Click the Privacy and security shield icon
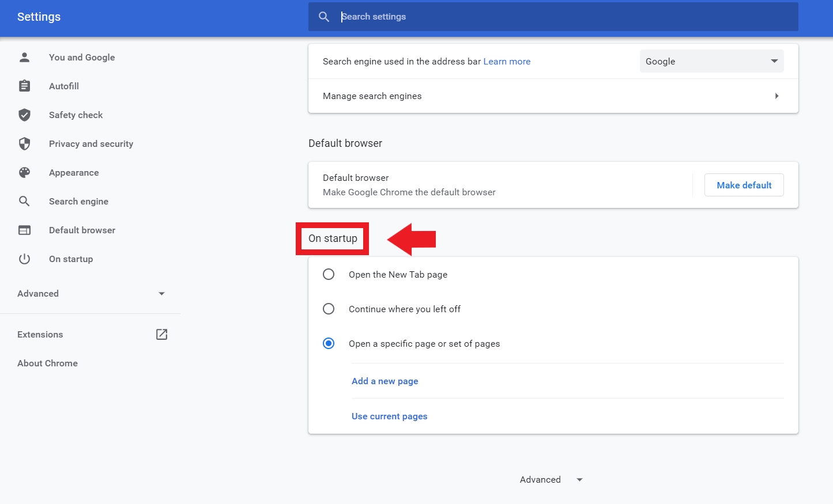Viewport: 833px width, 504px height. point(24,143)
